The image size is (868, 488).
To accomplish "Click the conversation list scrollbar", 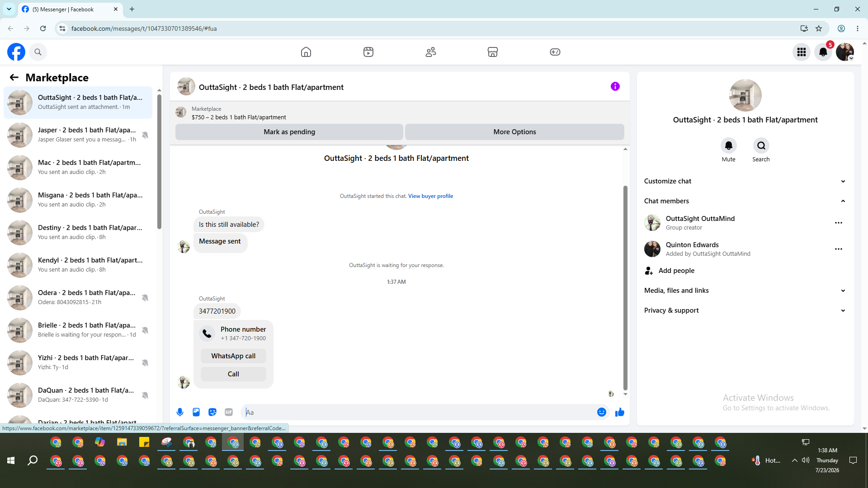I will (x=159, y=161).
